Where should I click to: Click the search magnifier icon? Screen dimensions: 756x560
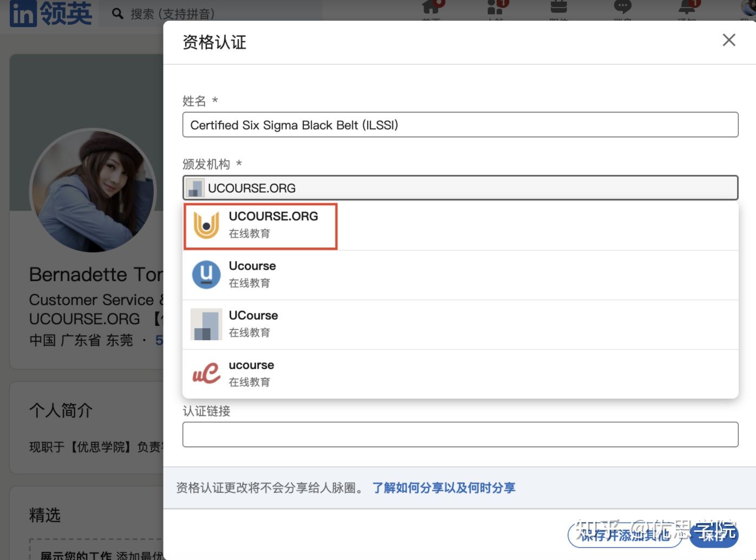[x=118, y=14]
